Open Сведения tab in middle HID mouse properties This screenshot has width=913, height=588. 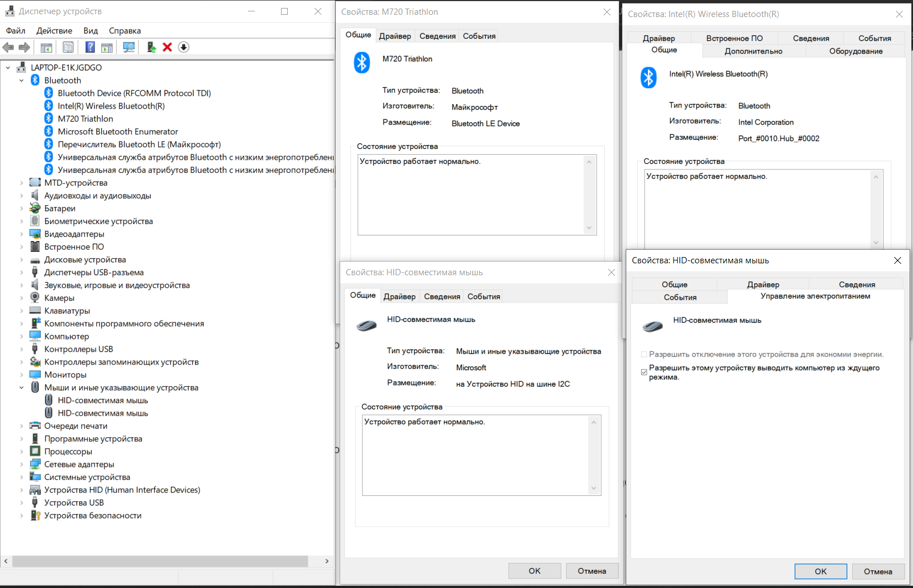pos(442,296)
